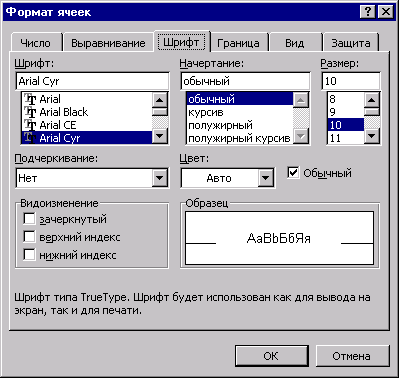Select the Шрифт tab
The width and height of the screenshot is (399, 378).
click(181, 42)
